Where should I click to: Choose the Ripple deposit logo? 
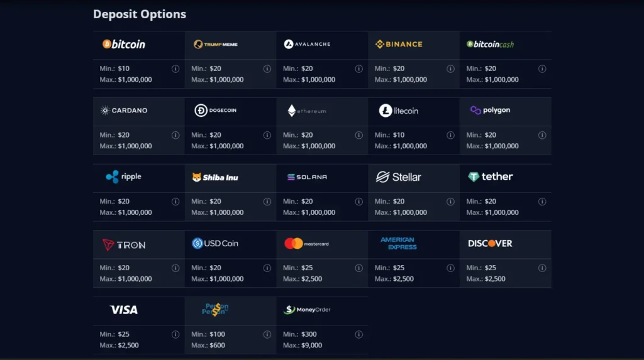[124, 177]
